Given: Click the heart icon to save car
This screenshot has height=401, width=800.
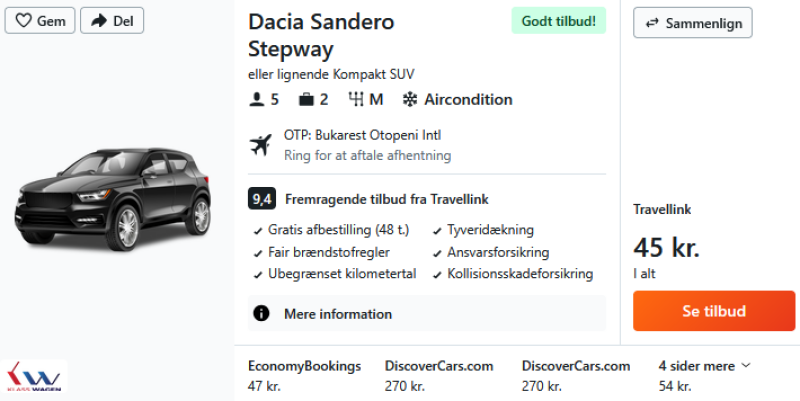Looking at the screenshot, I should click(x=23, y=21).
